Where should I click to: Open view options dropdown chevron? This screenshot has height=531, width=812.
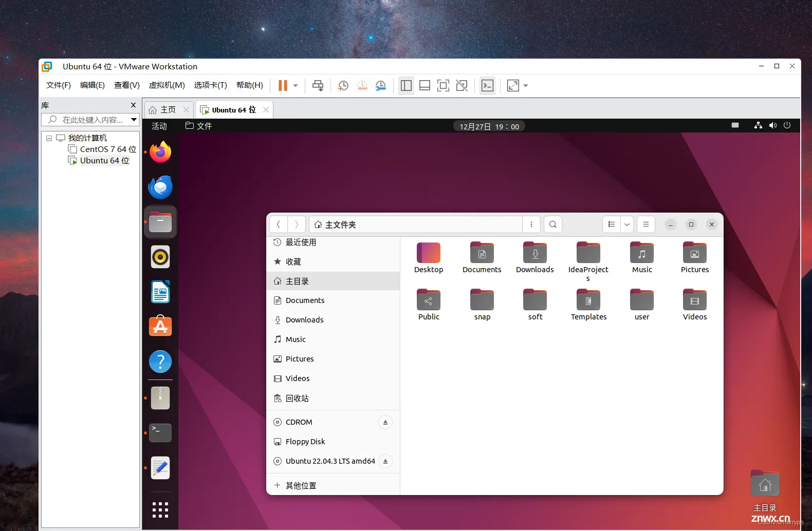pos(627,224)
